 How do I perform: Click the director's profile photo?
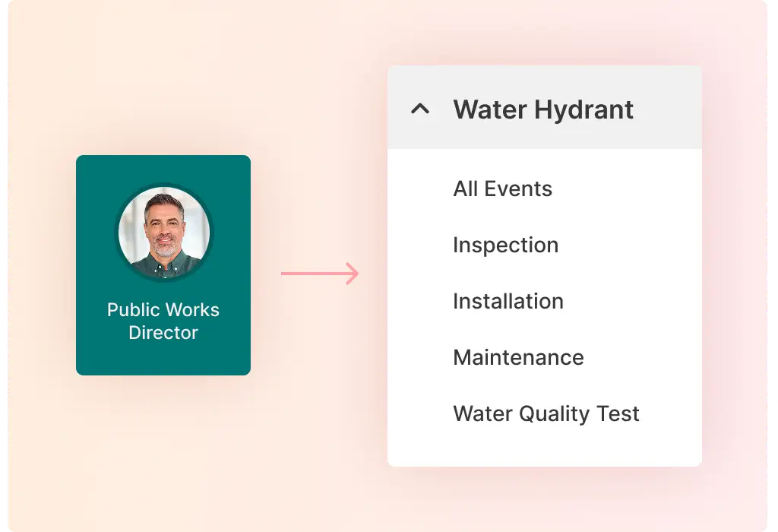pos(163,228)
